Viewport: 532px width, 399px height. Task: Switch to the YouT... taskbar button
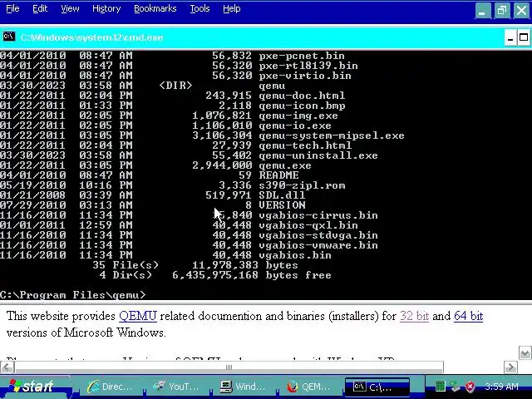[x=176, y=387]
